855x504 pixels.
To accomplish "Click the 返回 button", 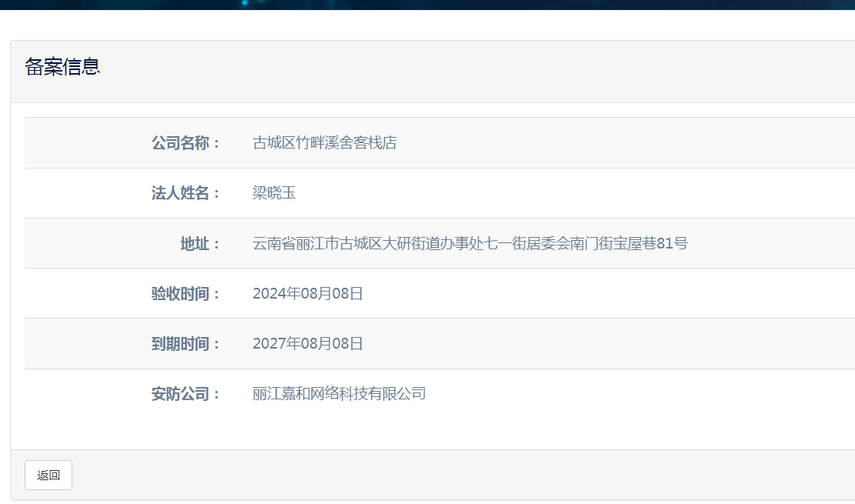I will (48, 476).
